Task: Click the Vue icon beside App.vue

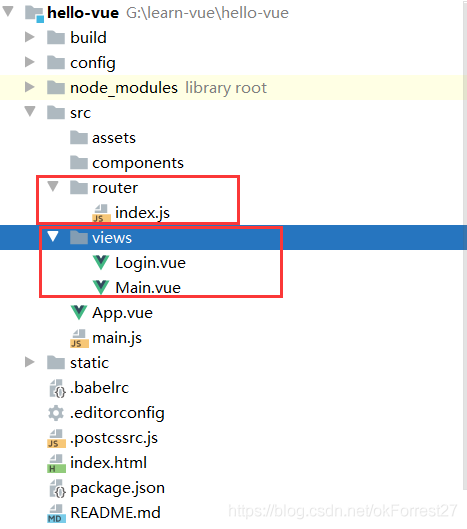Action: click(79, 312)
